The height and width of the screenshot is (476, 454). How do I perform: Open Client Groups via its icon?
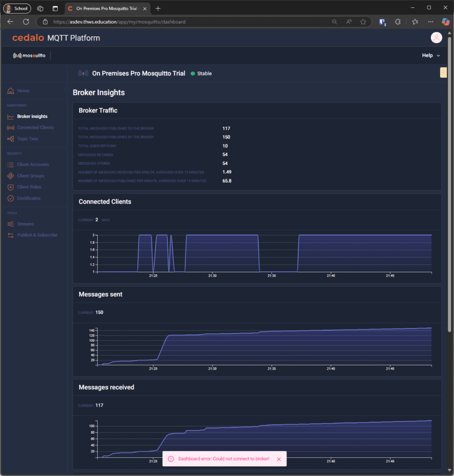pyautogui.click(x=10, y=176)
